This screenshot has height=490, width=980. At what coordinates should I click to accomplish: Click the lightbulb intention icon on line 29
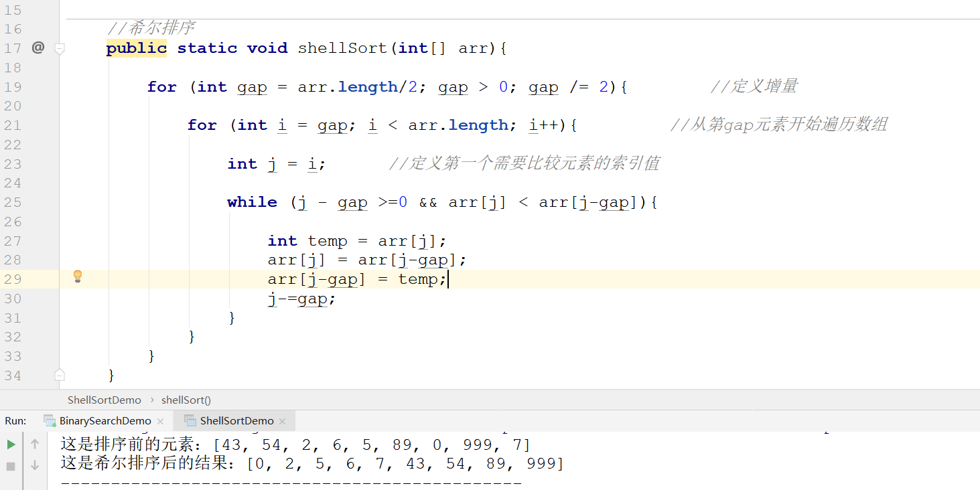tap(78, 276)
